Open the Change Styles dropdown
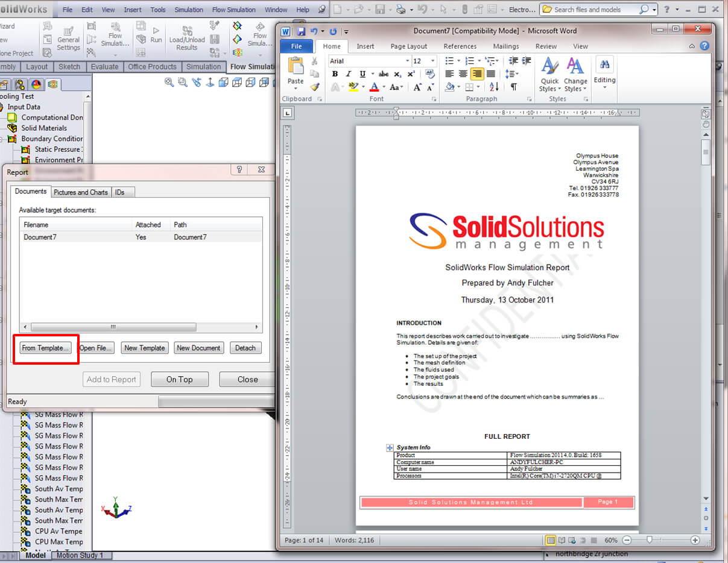This screenshot has height=563, width=728. coord(575,74)
